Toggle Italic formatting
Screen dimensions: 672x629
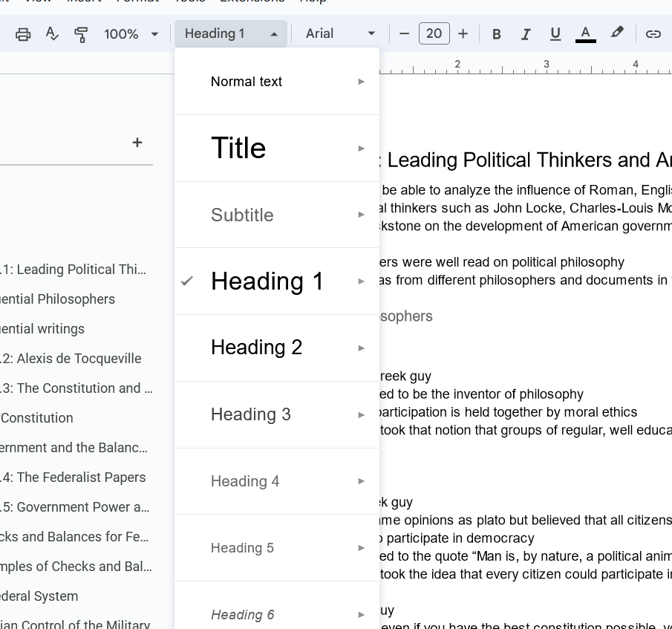point(526,34)
